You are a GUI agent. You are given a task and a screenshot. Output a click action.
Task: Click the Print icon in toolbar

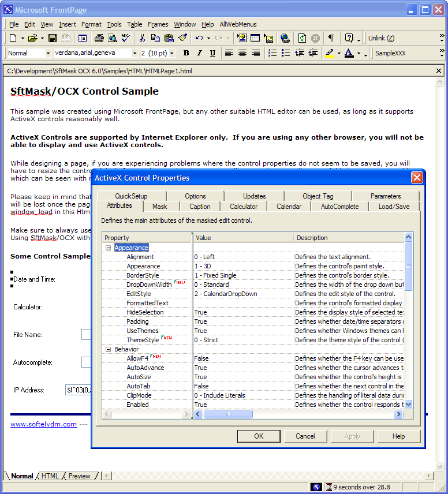[x=99, y=38]
